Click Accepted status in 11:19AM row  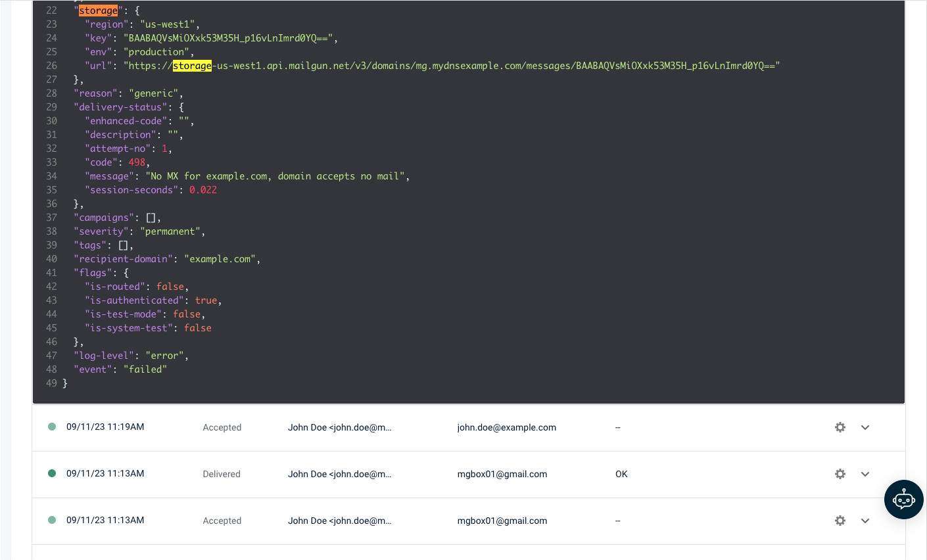click(x=222, y=427)
